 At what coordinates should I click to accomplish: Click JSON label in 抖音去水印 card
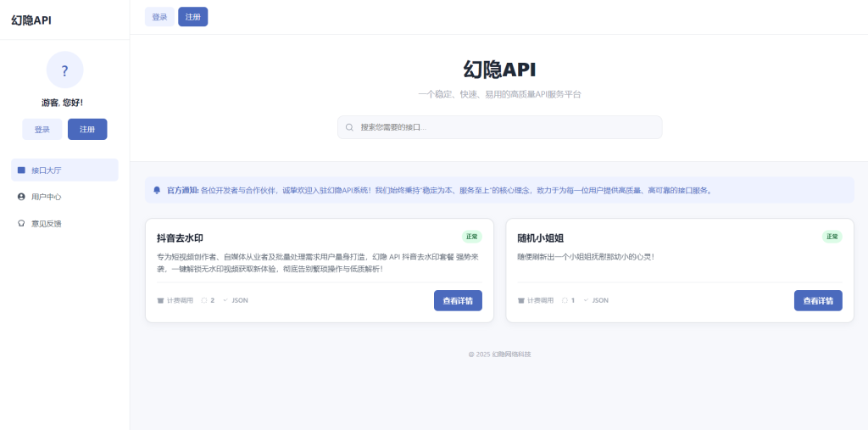[240, 300]
